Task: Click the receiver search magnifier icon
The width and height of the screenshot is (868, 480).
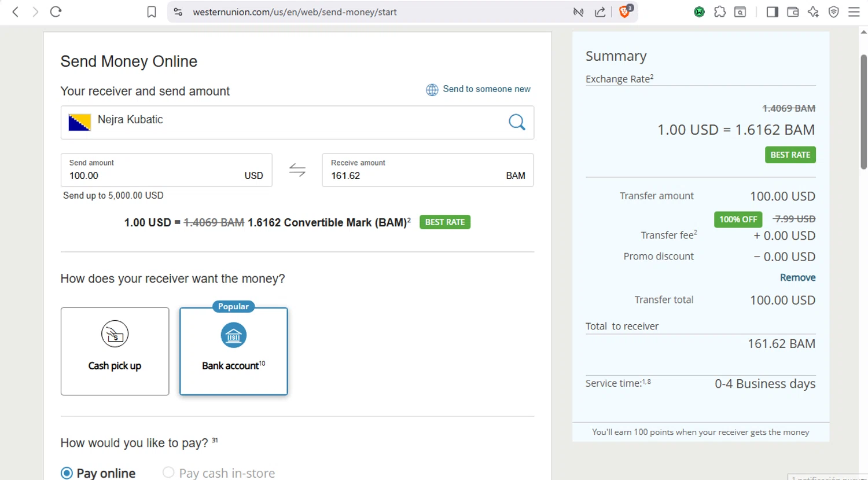Action: pyautogui.click(x=517, y=122)
